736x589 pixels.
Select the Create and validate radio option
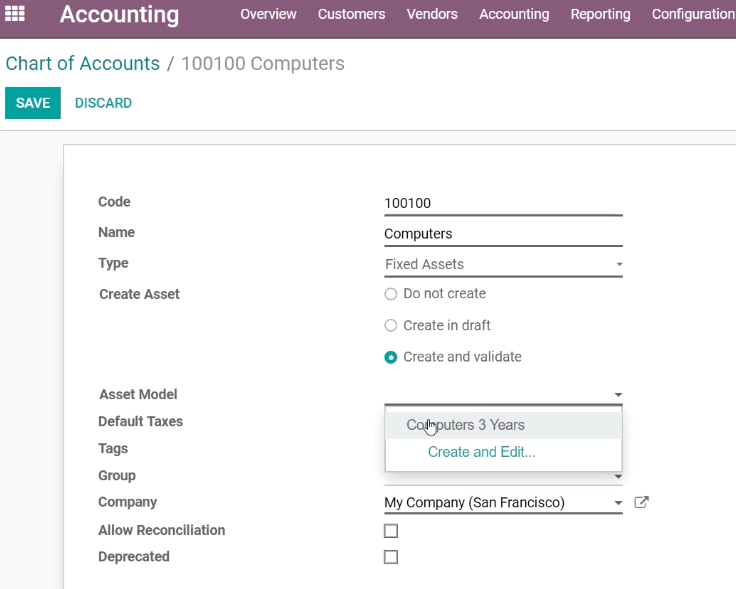[391, 358]
